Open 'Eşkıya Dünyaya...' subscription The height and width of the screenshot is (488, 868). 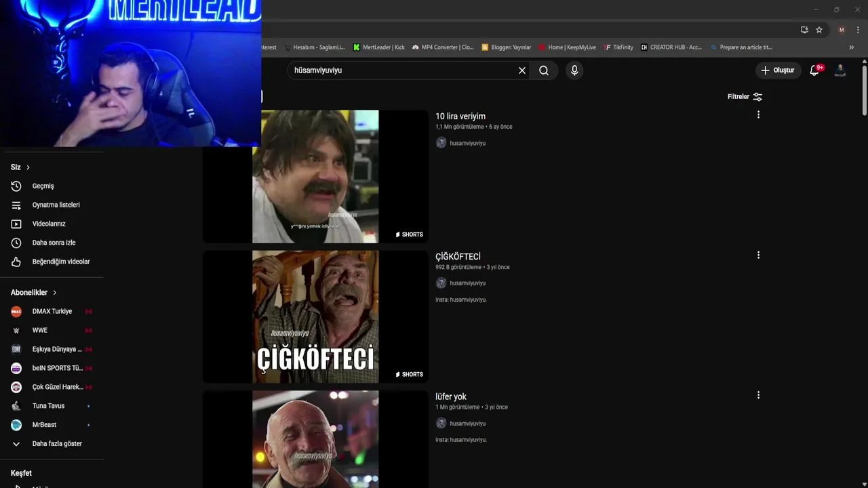[x=52, y=349]
